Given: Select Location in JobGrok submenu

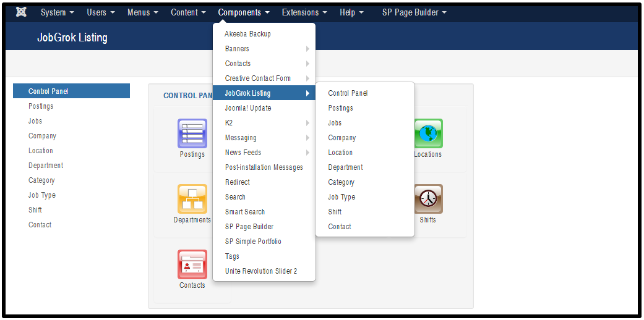Looking at the screenshot, I should tap(365, 153).
